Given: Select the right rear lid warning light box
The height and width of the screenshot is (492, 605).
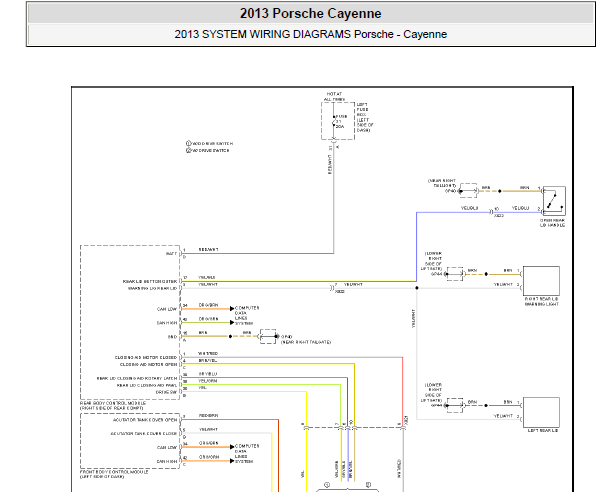Looking at the screenshot, I should tap(541, 281).
